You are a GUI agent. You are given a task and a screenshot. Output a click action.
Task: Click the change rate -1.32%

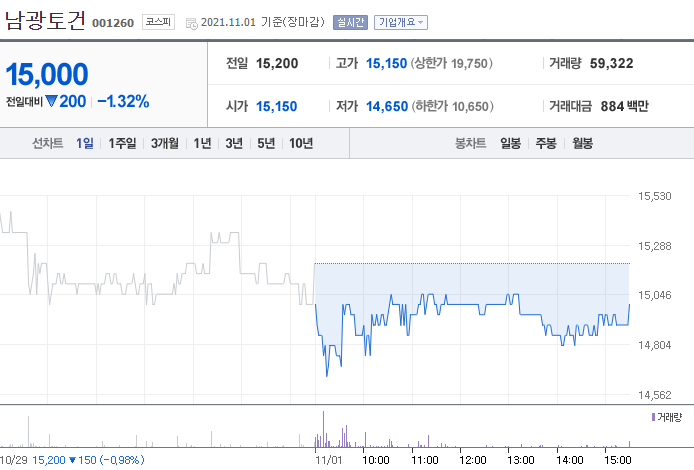[x=123, y=101]
